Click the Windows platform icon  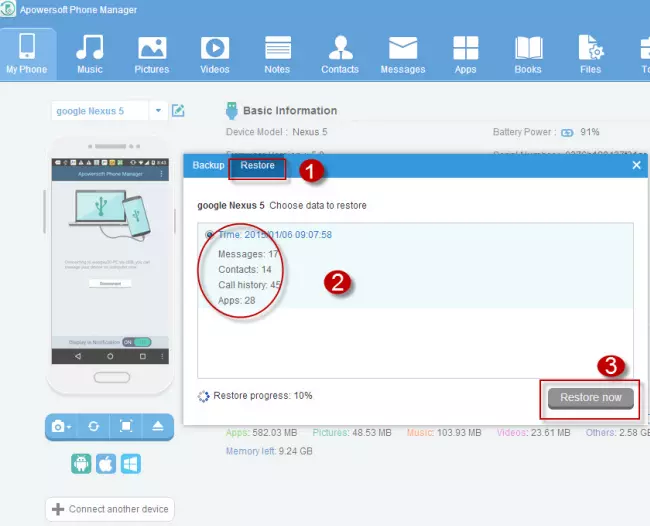click(131, 463)
